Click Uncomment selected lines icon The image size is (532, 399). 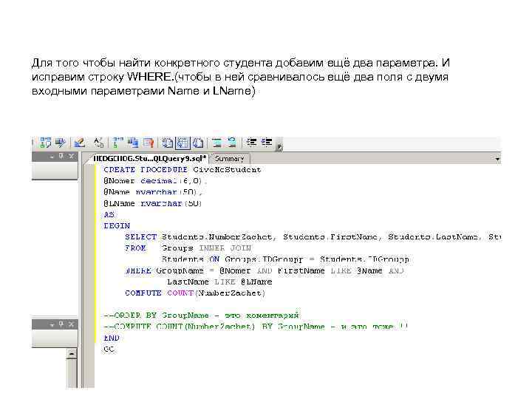pos(233,143)
